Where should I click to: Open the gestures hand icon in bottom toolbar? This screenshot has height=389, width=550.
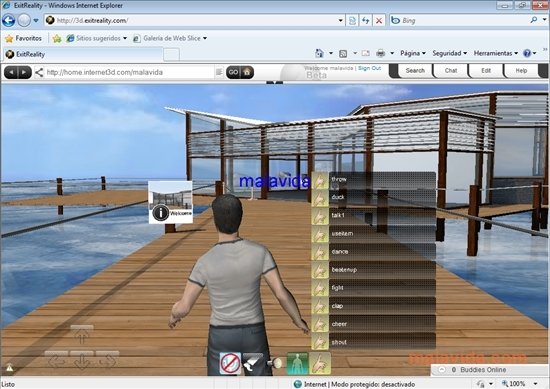coord(320,364)
